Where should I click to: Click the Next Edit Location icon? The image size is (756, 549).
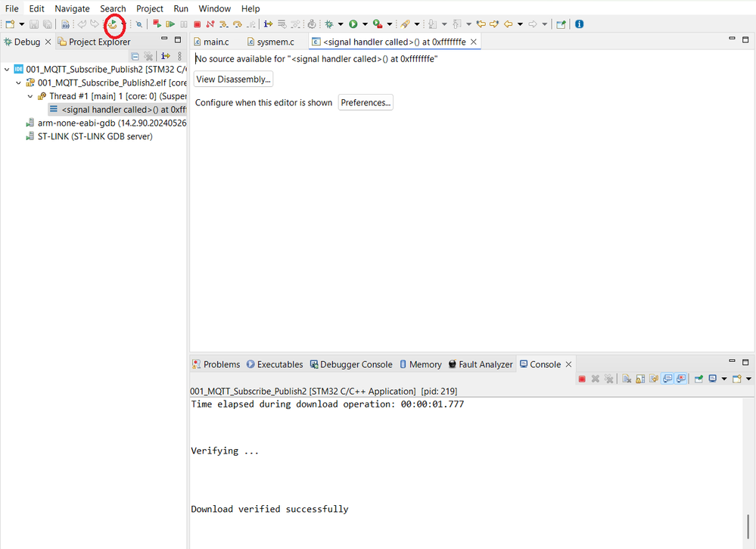point(494,24)
